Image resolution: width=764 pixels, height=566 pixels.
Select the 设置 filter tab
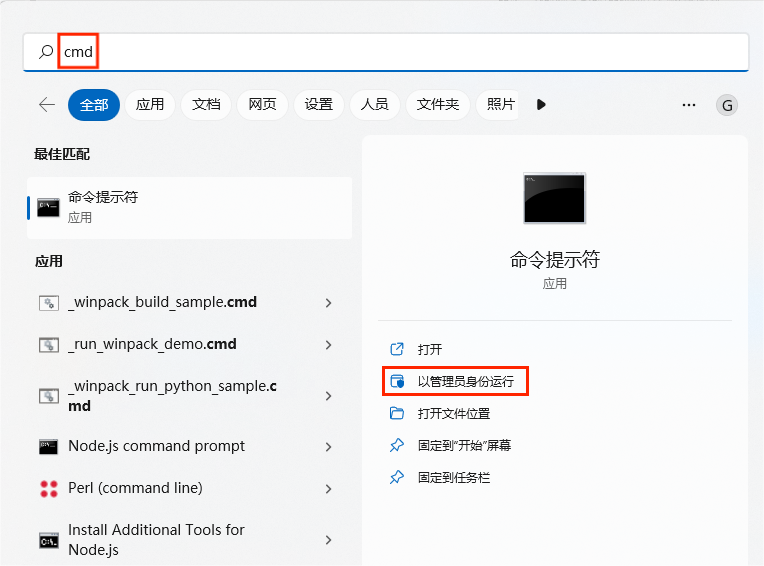pyautogui.click(x=318, y=105)
